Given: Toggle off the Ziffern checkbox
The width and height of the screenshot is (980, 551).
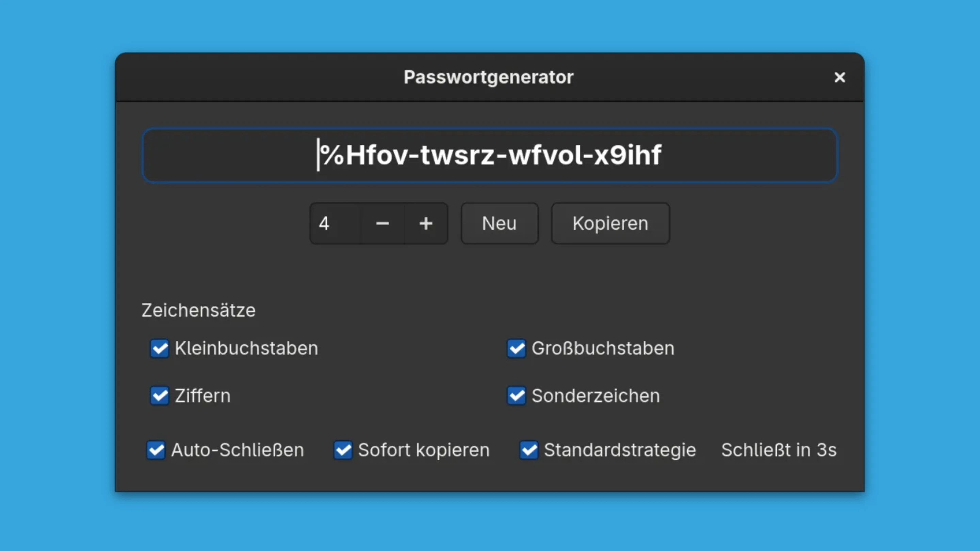Looking at the screenshot, I should [159, 396].
